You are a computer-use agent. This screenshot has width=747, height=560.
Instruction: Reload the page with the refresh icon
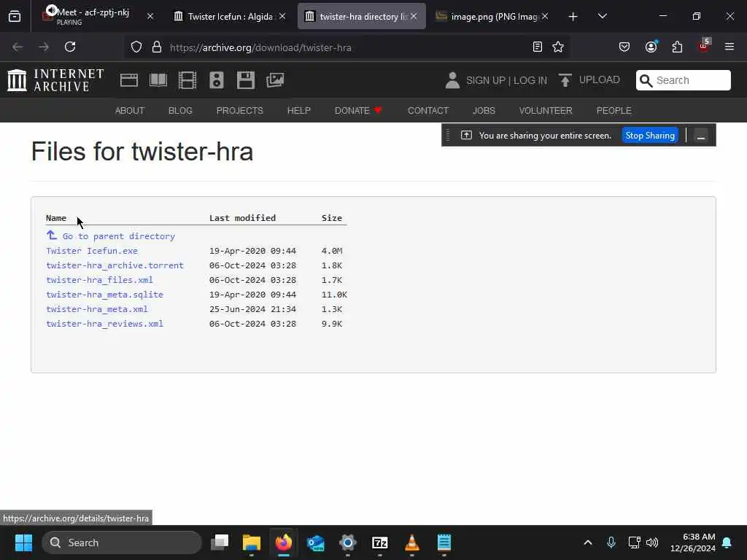point(70,47)
